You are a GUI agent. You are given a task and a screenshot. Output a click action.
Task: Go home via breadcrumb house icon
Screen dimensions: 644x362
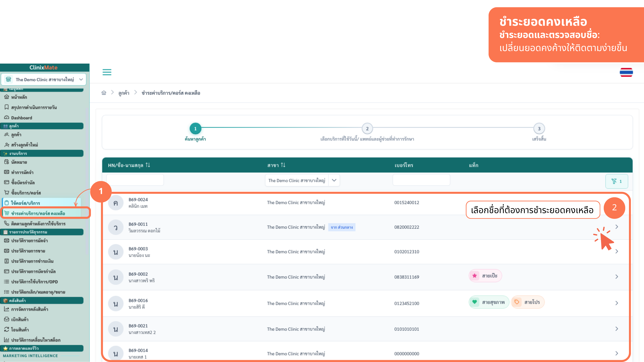point(104,93)
